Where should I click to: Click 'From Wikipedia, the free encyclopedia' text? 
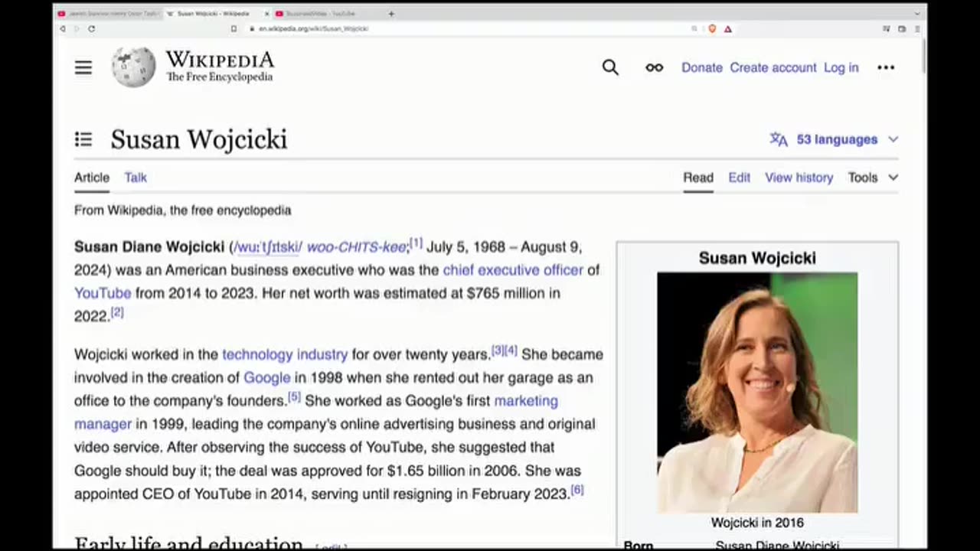click(182, 210)
